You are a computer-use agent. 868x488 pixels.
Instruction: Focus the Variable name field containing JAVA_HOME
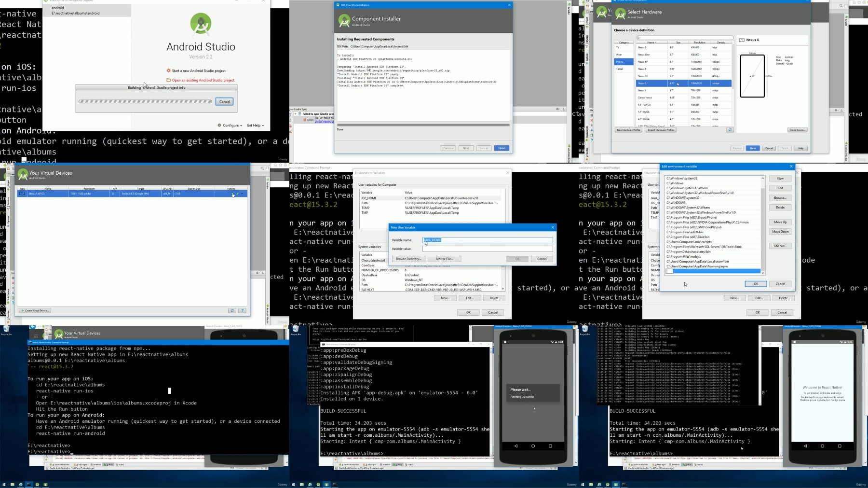coord(488,240)
